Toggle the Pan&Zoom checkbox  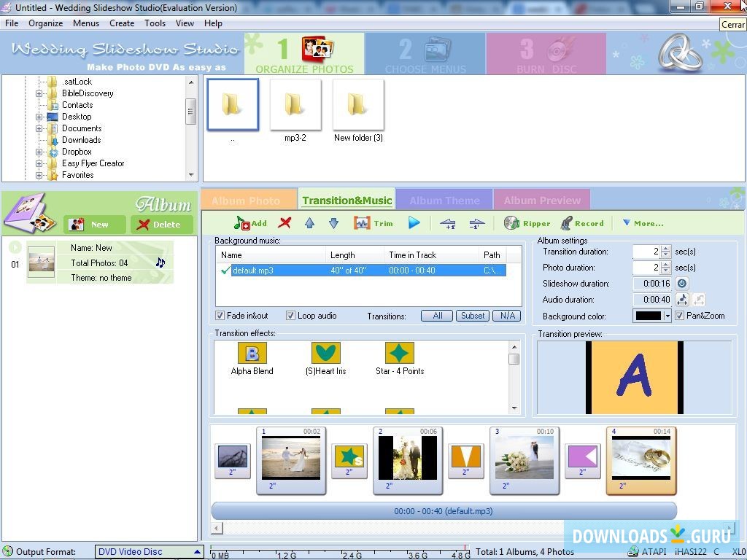point(680,315)
